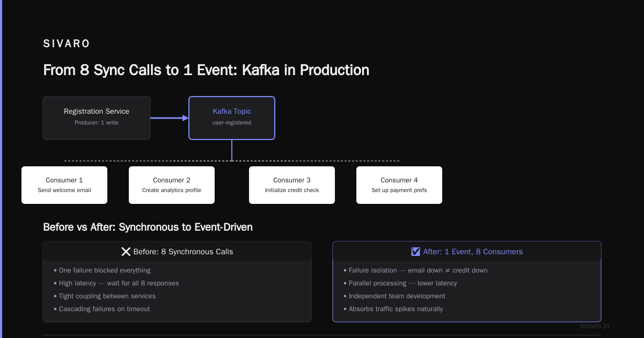Screen dimensions: 644x338
Task: Select the Before: 8 Synchronous Calls header
Action: coord(177,252)
